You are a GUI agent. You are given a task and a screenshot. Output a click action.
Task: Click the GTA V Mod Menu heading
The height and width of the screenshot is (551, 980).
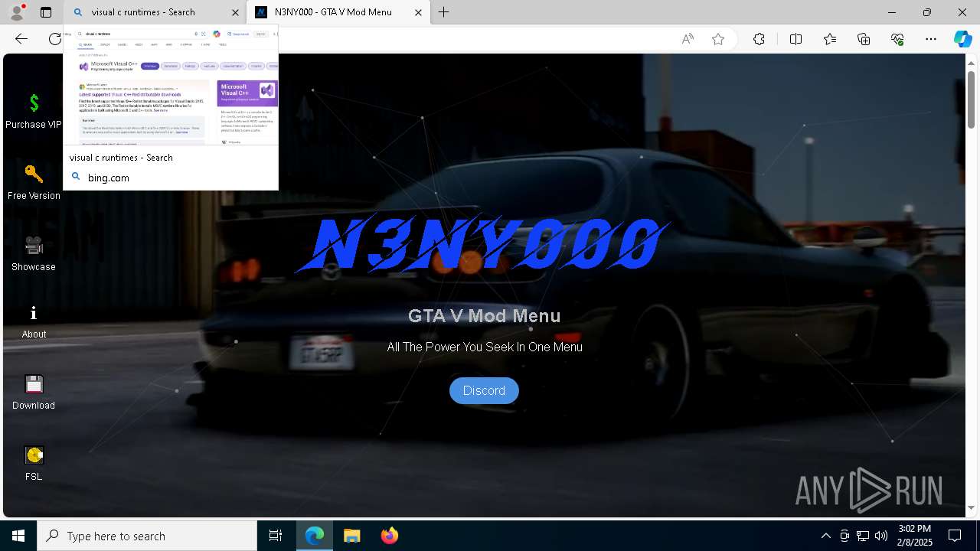coord(484,316)
